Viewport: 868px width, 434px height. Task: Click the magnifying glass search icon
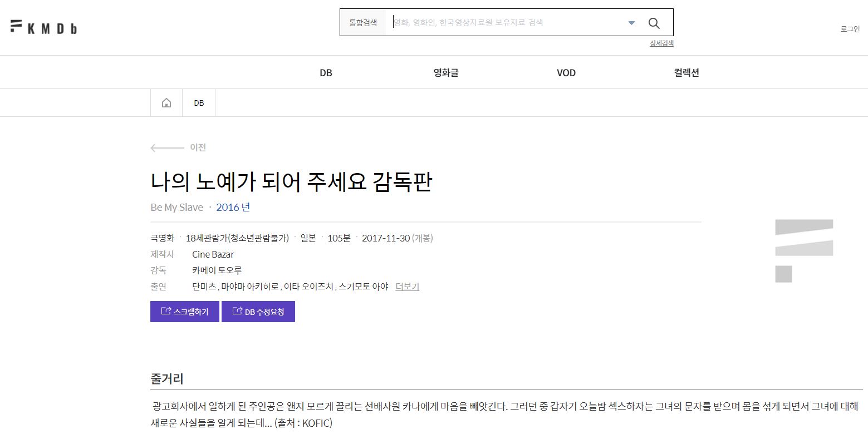(x=654, y=23)
